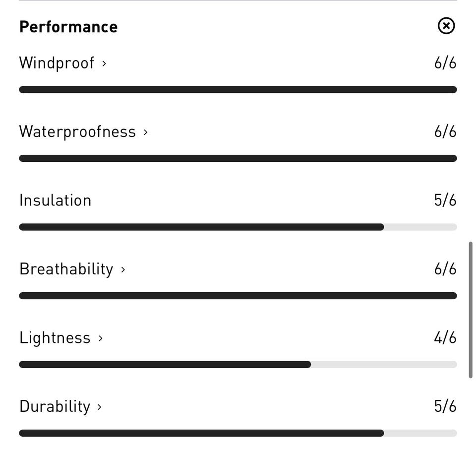Expand the Breathability chevron arrow
This screenshot has height=458, width=476.
coord(123,269)
